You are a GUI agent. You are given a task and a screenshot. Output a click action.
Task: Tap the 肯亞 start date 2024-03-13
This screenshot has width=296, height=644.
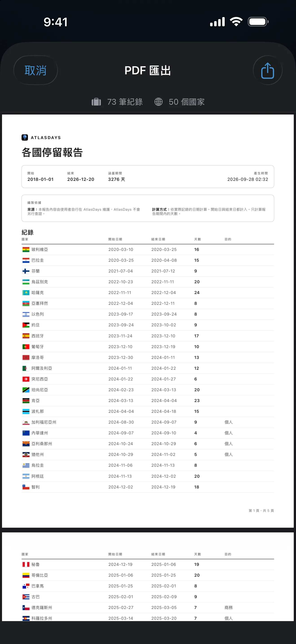121,401
